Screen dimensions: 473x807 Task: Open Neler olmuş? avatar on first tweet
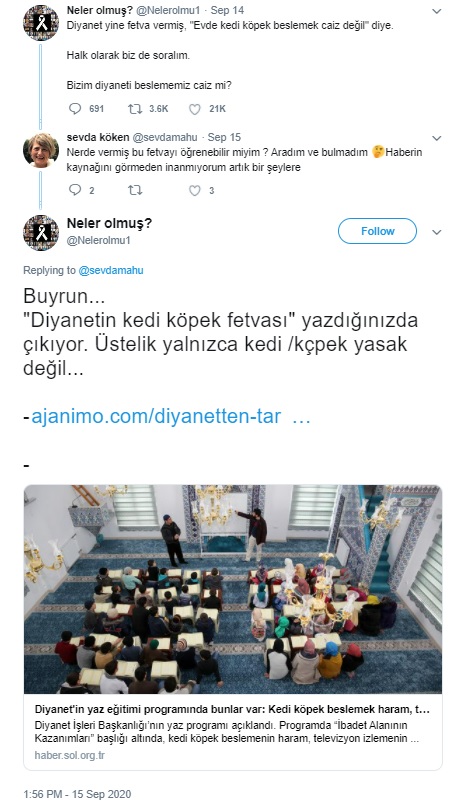(41, 23)
